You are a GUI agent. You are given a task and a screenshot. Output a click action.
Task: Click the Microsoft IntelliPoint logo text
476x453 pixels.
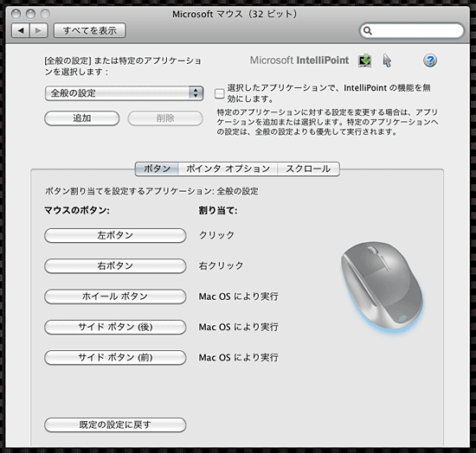(299, 60)
